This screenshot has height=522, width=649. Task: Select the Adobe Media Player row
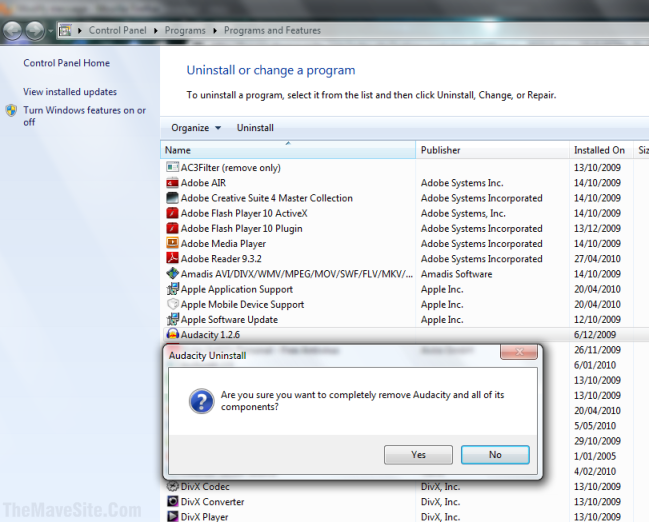(x=405, y=243)
